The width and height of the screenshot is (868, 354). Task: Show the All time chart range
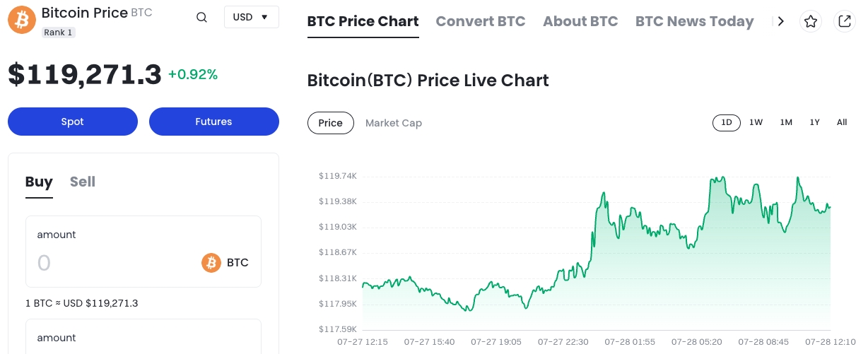click(842, 122)
